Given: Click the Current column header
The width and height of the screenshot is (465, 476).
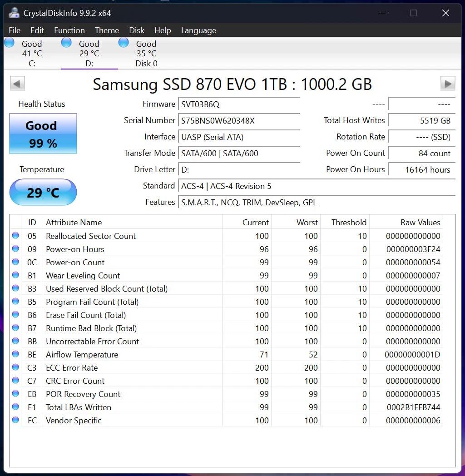Looking at the screenshot, I should pos(247,222).
